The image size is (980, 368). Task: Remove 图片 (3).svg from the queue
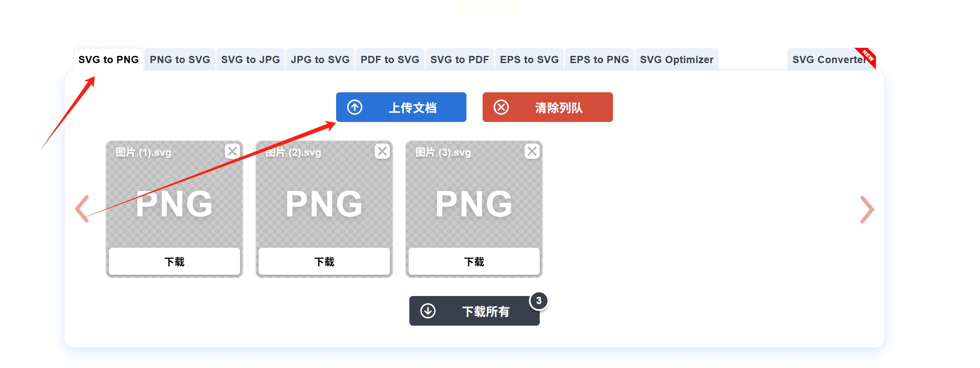[x=532, y=151]
